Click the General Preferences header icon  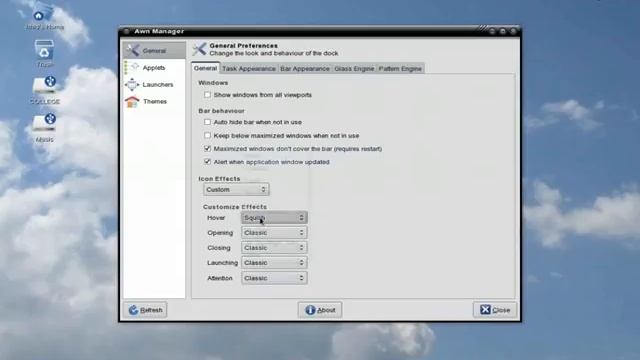pos(199,49)
